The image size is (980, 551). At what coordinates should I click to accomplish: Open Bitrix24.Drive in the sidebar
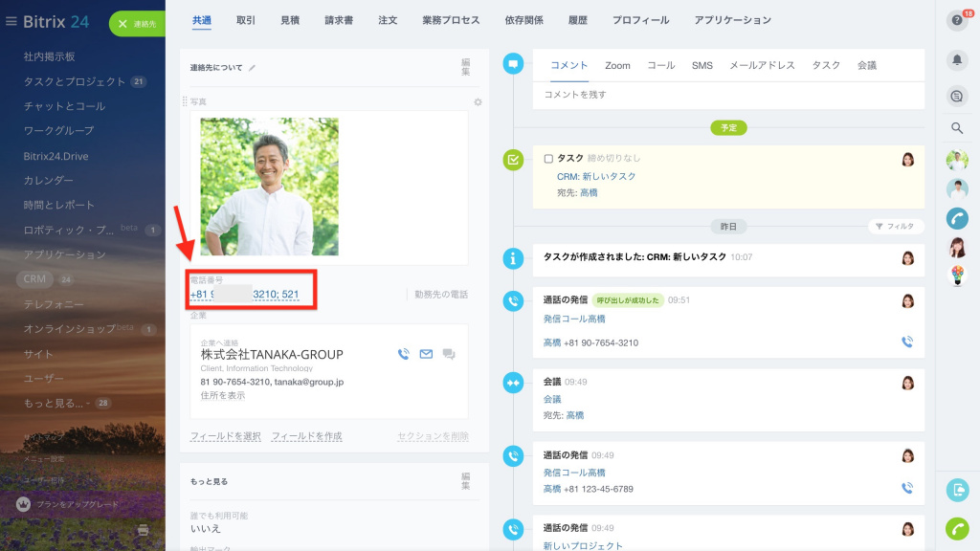[56, 156]
